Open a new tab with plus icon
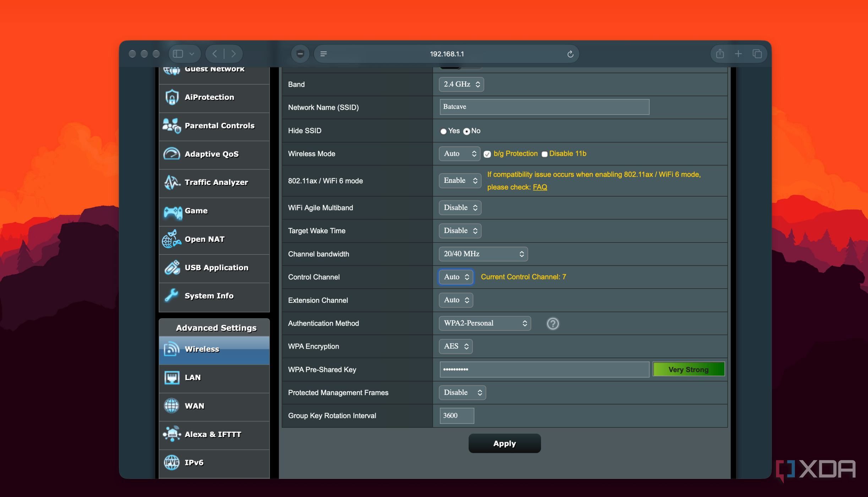Viewport: 868px width, 497px height. coord(738,54)
